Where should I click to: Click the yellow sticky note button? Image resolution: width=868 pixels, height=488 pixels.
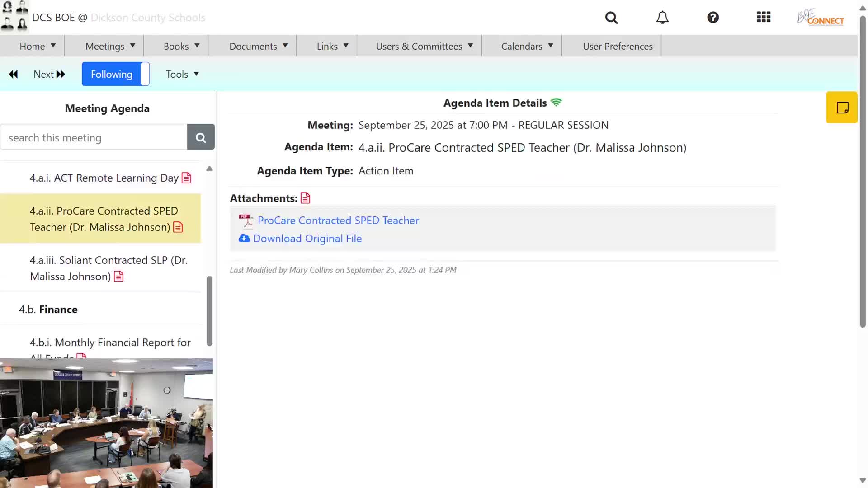click(842, 108)
